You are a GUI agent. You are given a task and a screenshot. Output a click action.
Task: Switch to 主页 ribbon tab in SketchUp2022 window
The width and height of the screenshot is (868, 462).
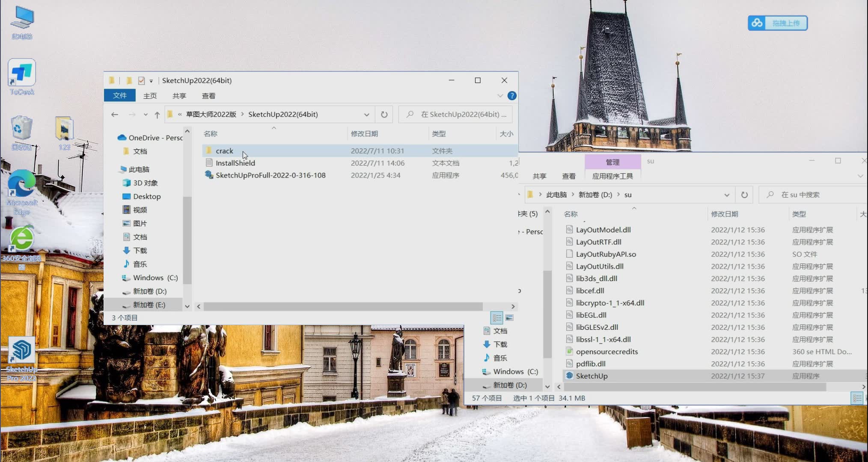click(150, 96)
